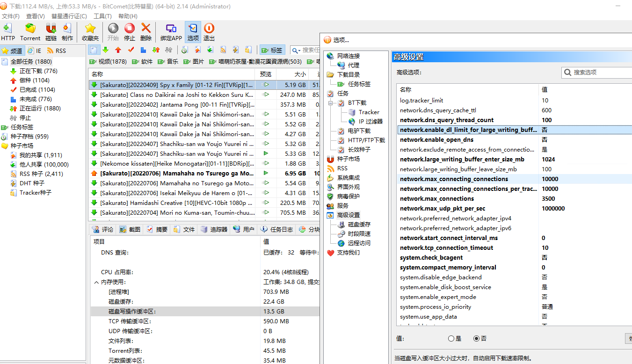The height and width of the screenshot is (364, 632).
Task: Sort the task list by 大小 column
Action: tap(292, 74)
